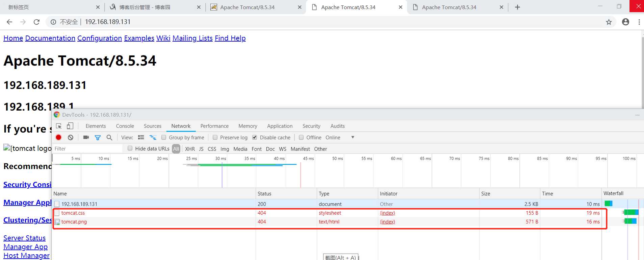Open the Sources panel

click(153, 126)
